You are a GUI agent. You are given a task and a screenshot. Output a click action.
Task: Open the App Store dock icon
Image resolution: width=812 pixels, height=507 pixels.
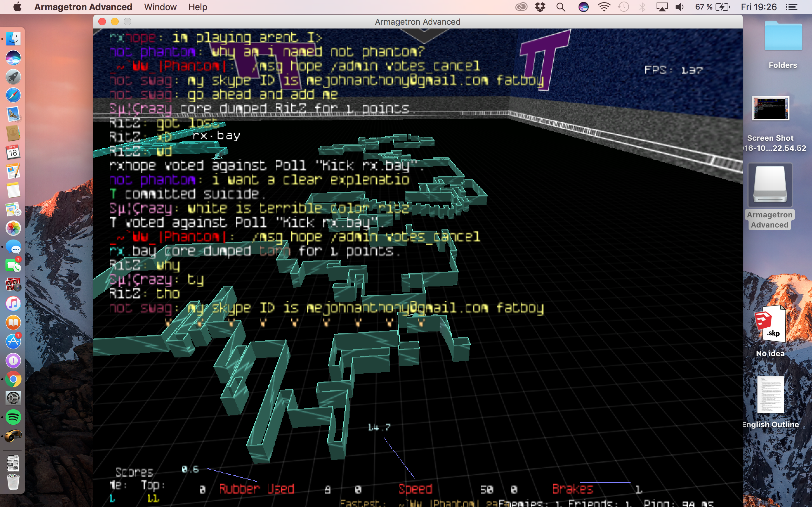click(13, 342)
